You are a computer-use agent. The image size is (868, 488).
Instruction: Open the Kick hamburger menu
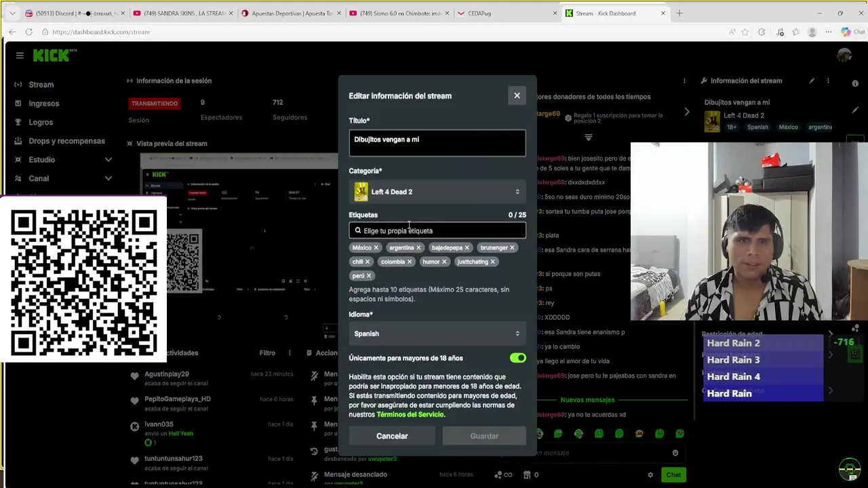click(x=20, y=56)
